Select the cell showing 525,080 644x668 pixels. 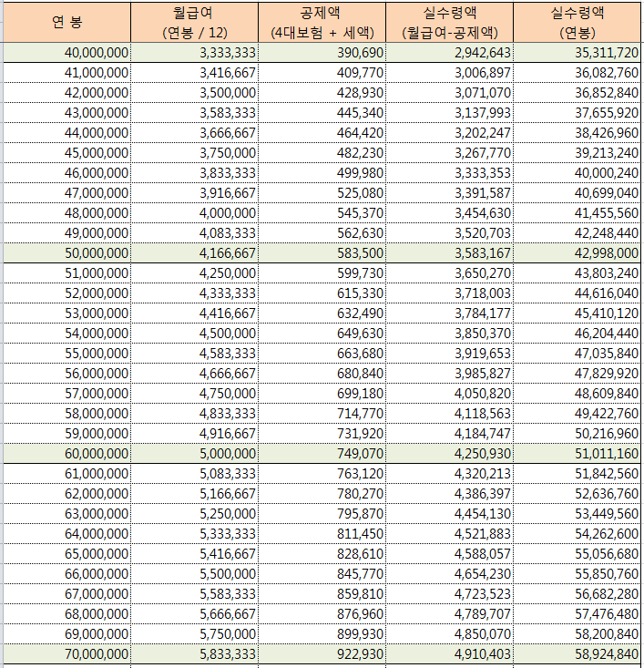pos(322,193)
